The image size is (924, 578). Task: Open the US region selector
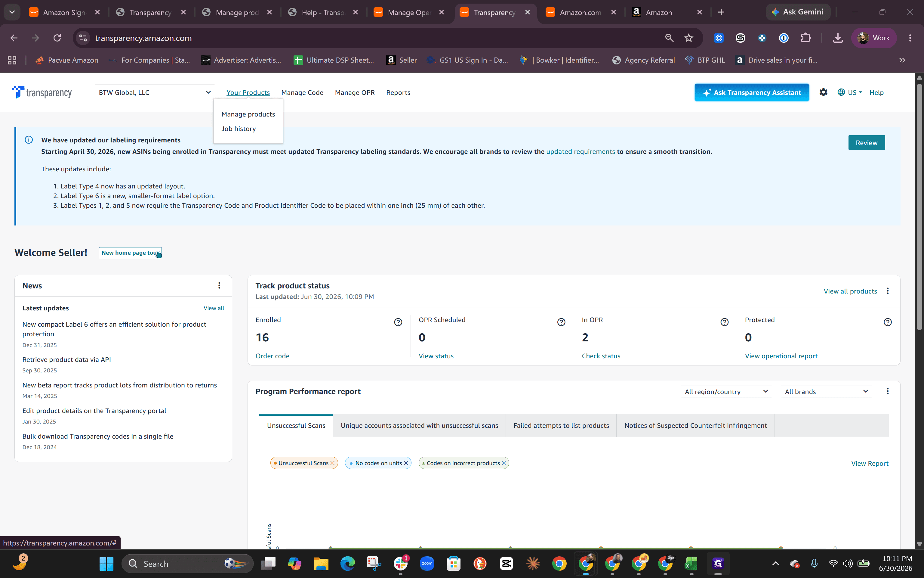pos(849,92)
